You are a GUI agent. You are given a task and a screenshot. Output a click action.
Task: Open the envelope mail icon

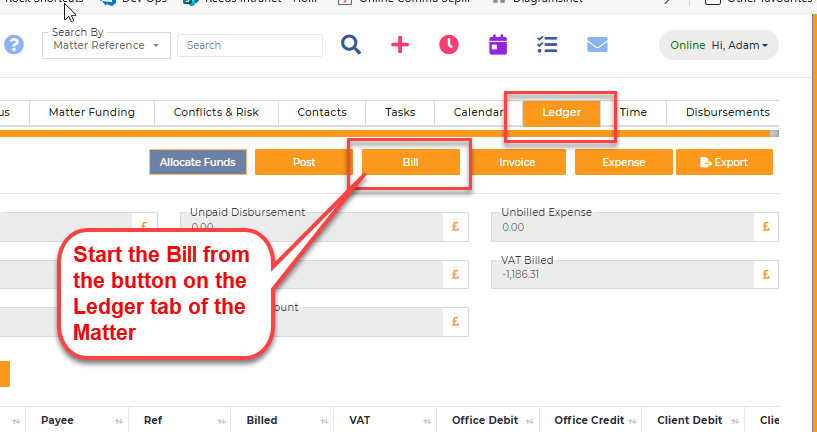coord(597,45)
